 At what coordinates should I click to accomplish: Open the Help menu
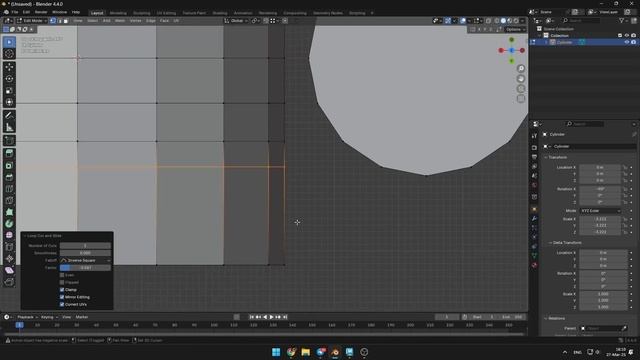[x=76, y=12]
